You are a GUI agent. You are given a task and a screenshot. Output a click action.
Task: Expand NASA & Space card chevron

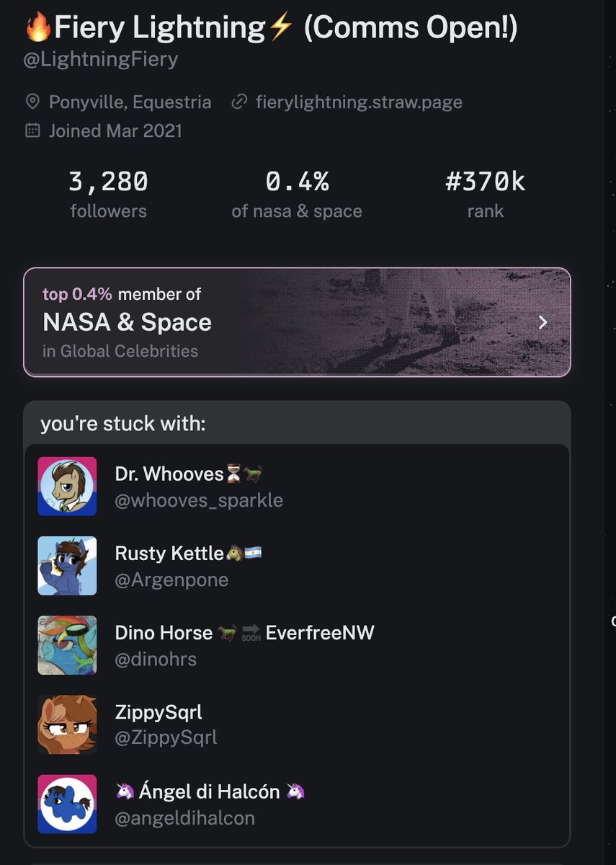(x=543, y=322)
